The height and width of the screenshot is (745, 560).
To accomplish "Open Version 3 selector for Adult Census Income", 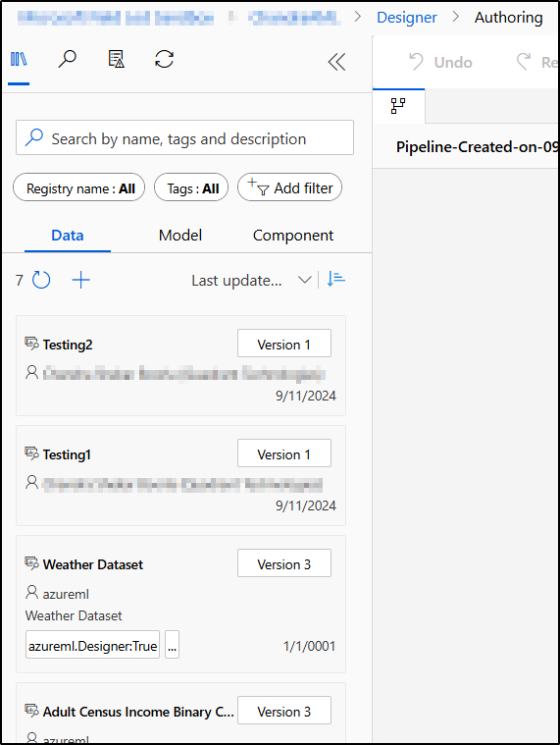I will (284, 711).
